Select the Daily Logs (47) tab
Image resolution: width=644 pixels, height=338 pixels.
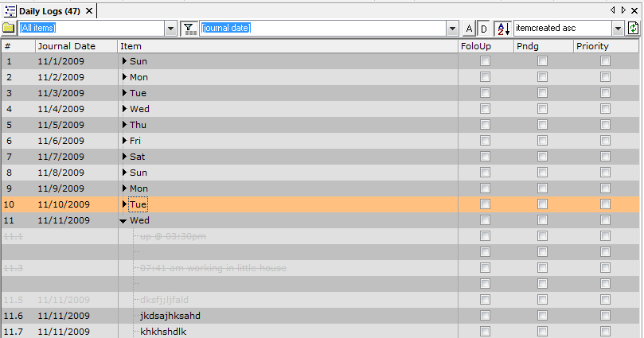click(x=49, y=10)
